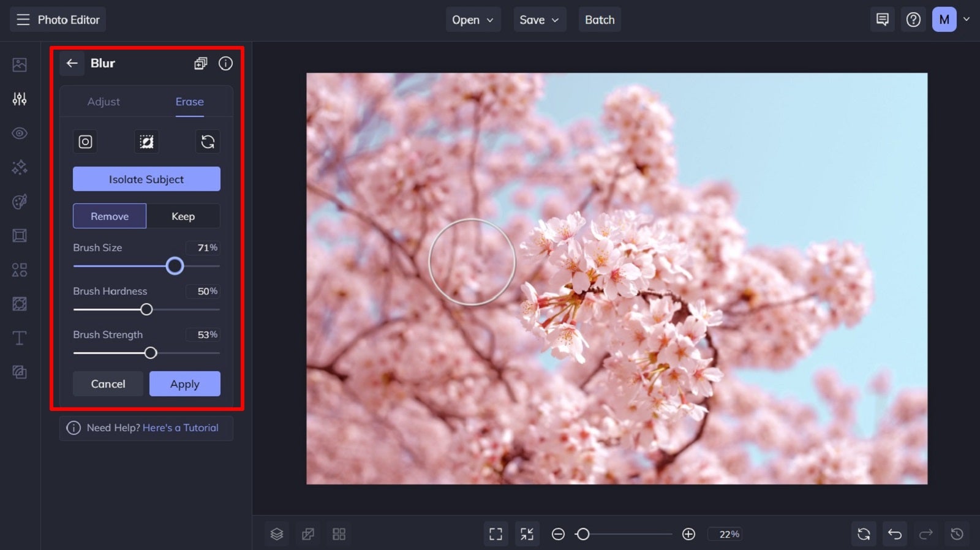This screenshot has height=550, width=980.
Task: Open the layers icon in bottom bar
Action: click(277, 534)
